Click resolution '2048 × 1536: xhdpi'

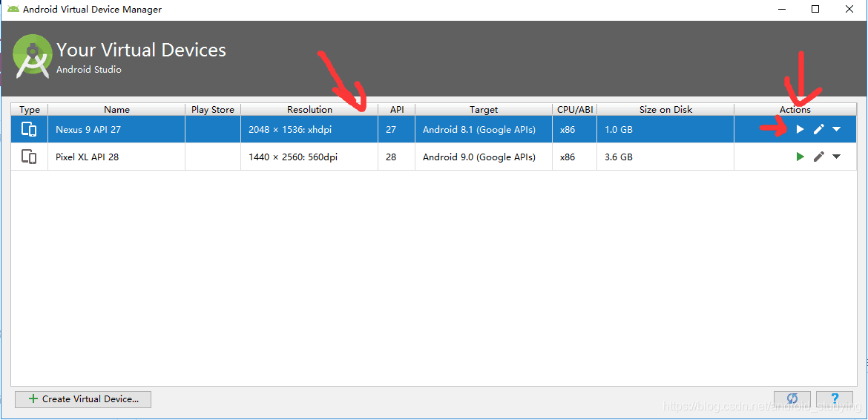tap(309, 129)
